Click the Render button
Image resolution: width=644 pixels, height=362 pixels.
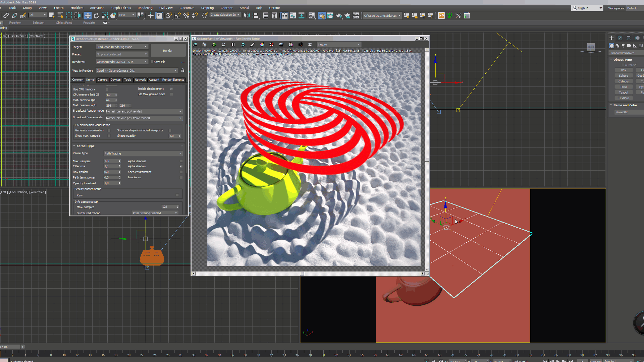pyautogui.click(x=168, y=51)
